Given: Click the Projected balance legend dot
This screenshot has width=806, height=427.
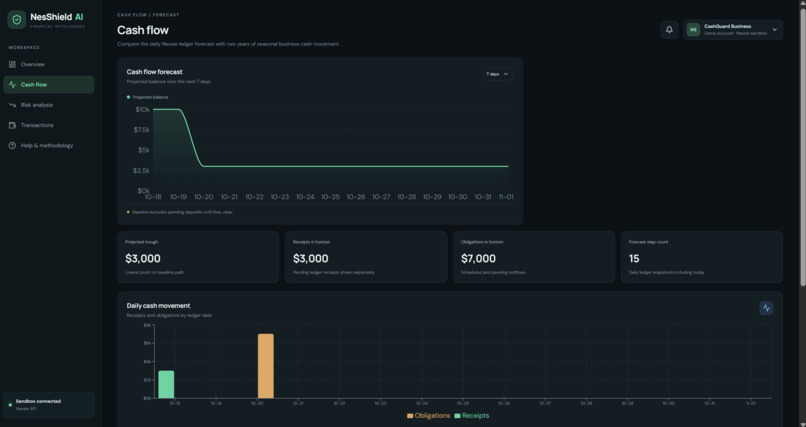Looking at the screenshot, I should click(129, 97).
